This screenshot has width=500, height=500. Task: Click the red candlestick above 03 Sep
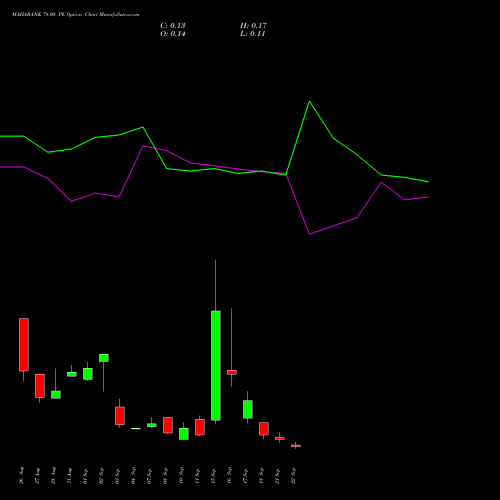[120, 416]
